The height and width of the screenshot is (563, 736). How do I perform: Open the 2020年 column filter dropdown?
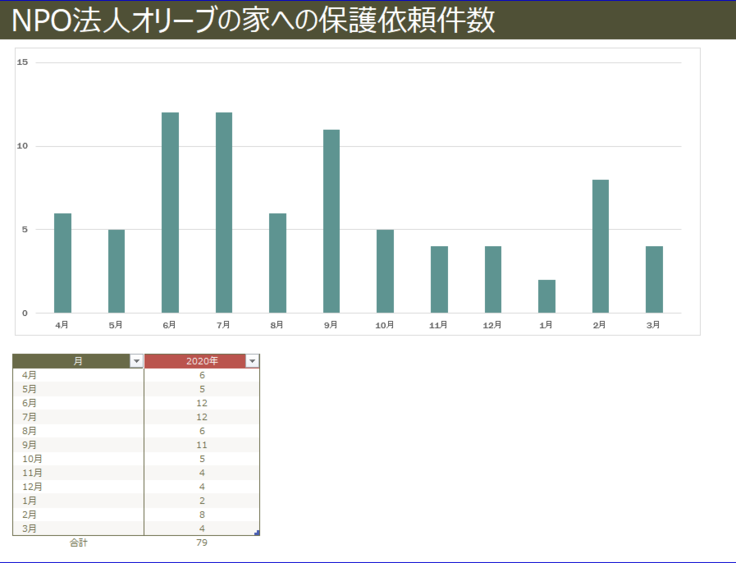click(252, 361)
